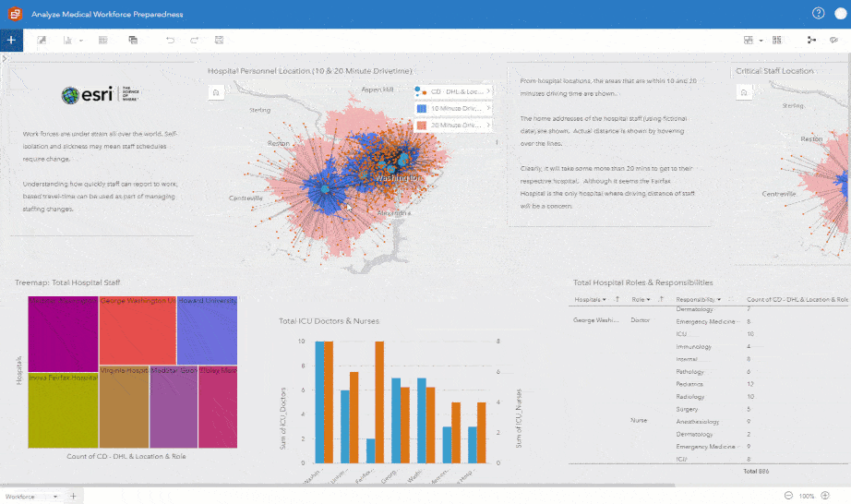Open the Help question mark icon
Viewport: 851px width, 504px height.
818,14
